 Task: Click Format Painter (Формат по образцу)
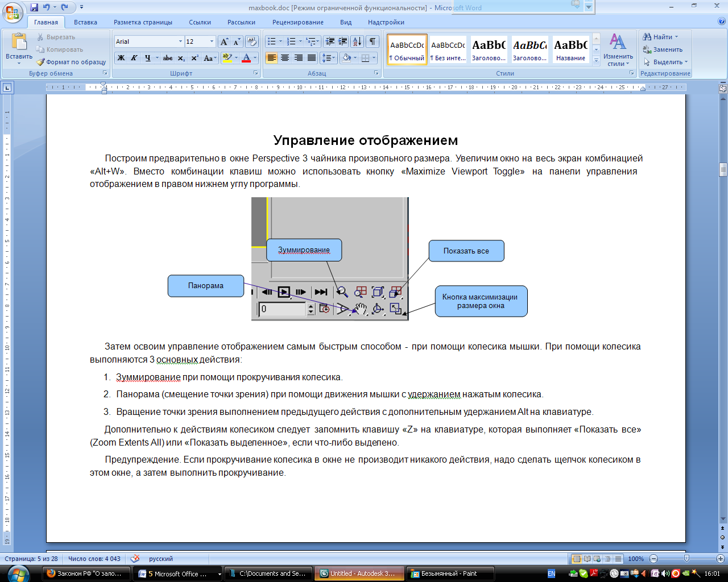pos(71,62)
